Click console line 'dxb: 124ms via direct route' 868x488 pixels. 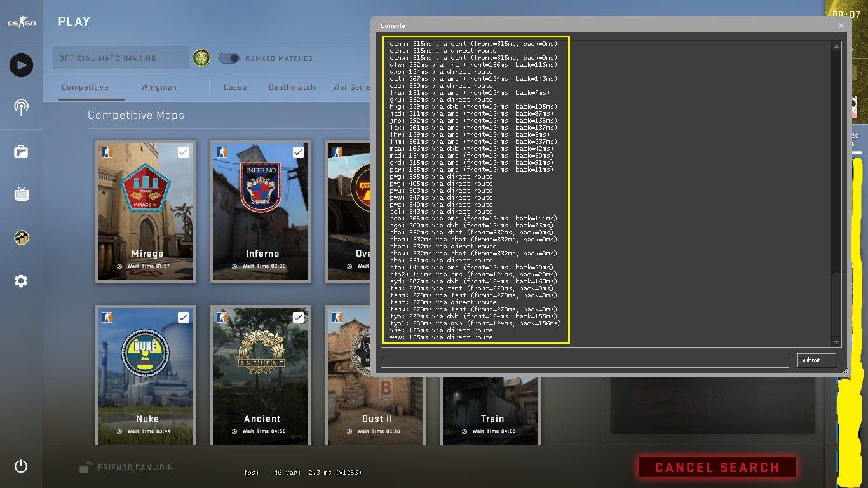tap(441, 71)
